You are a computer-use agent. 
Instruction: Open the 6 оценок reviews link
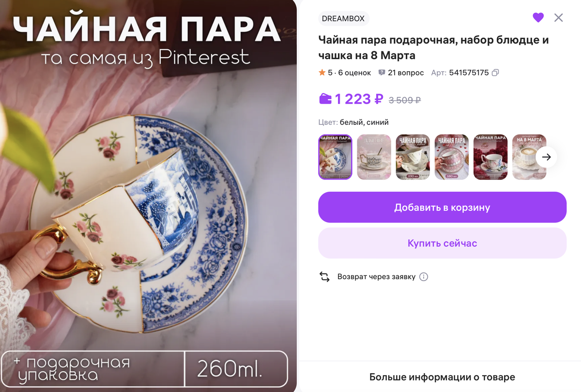pos(354,73)
